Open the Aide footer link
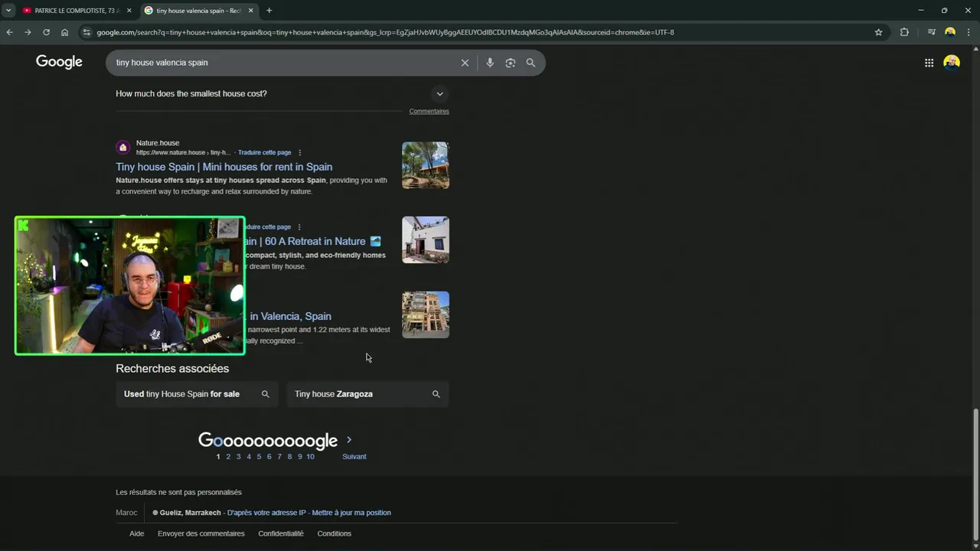The image size is (980, 551). click(x=136, y=533)
